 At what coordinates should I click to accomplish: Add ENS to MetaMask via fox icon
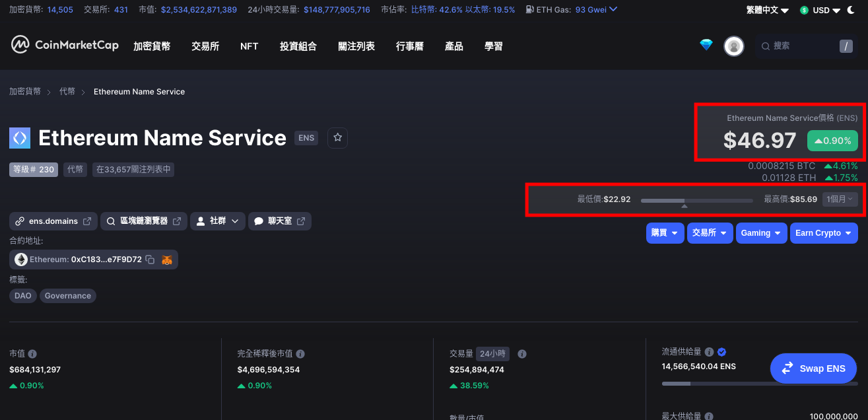168,260
